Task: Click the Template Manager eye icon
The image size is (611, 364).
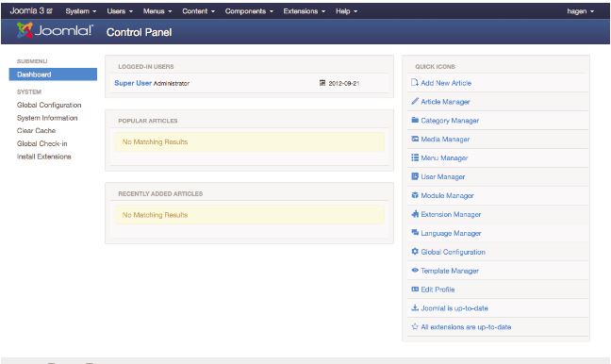Action: click(x=415, y=270)
